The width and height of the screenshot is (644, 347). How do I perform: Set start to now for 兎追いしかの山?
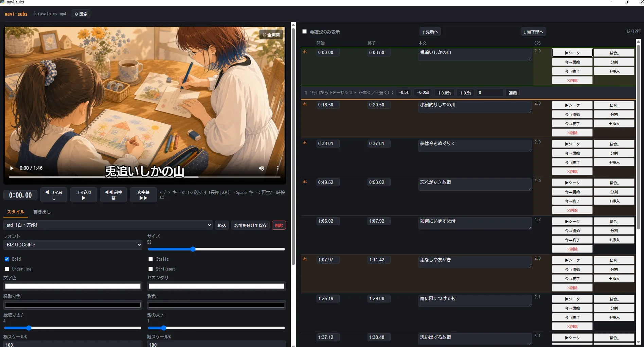[x=572, y=62]
